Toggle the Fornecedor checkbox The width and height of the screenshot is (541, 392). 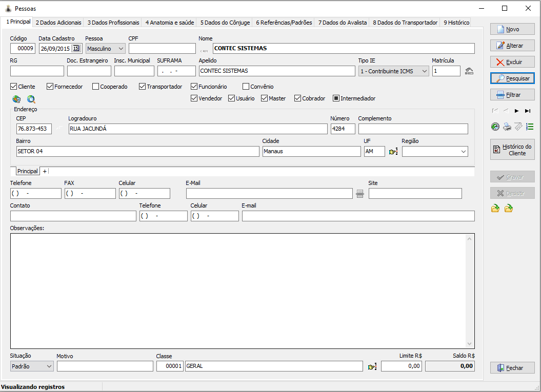pyautogui.click(x=50, y=86)
